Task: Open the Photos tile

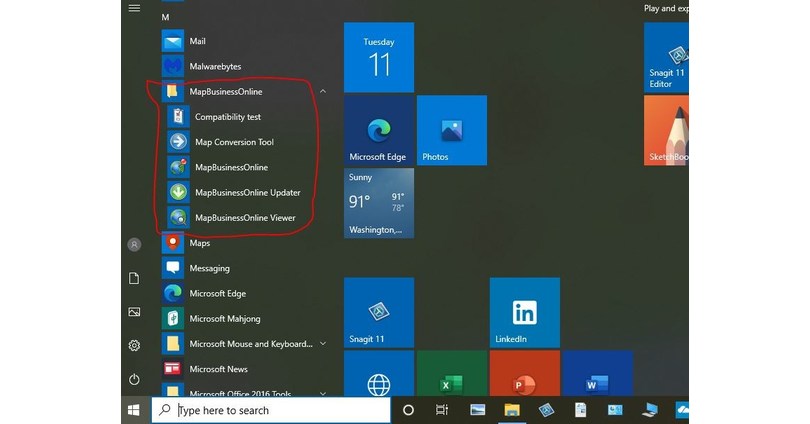Action: tap(451, 130)
